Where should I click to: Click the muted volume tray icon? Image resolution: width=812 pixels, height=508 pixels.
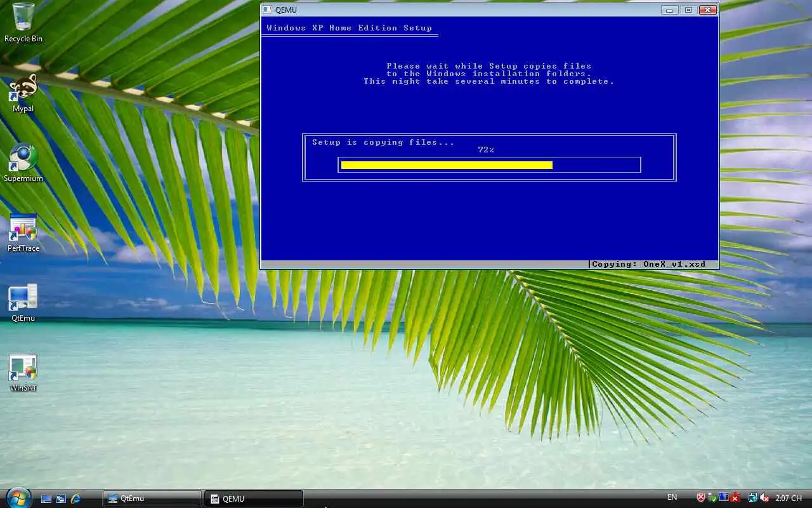(x=764, y=498)
